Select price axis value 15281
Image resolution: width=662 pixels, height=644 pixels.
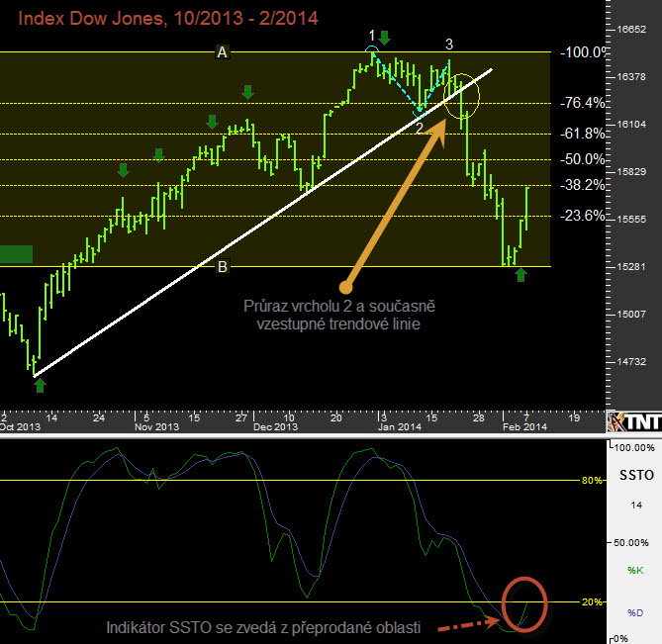pyautogui.click(x=631, y=267)
